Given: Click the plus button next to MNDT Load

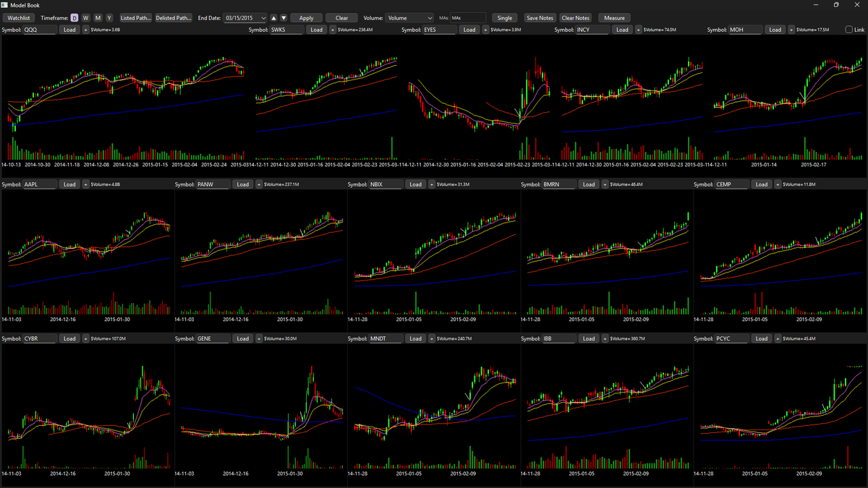Looking at the screenshot, I should [432, 338].
